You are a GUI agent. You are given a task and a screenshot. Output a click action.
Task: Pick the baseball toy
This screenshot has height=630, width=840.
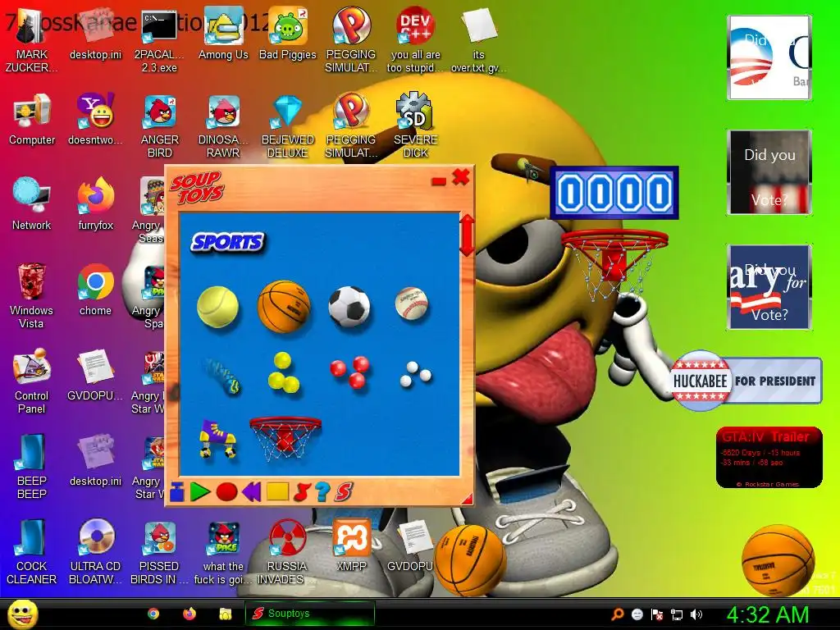412,304
